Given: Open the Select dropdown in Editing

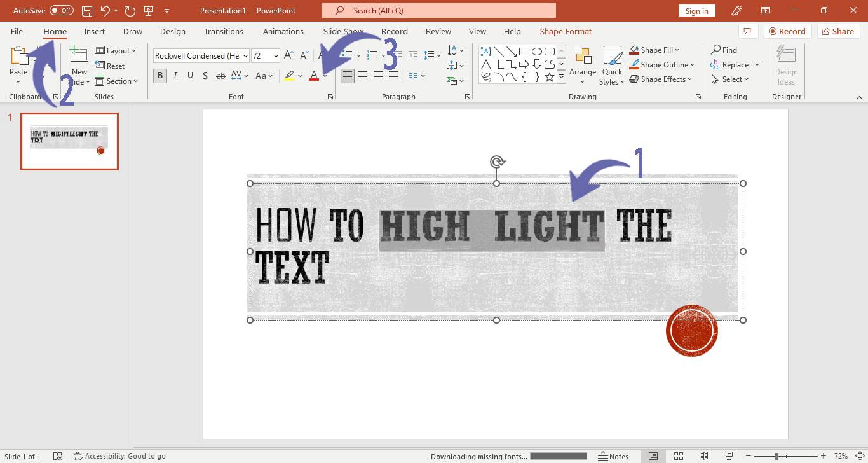Looking at the screenshot, I should click(730, 79).
